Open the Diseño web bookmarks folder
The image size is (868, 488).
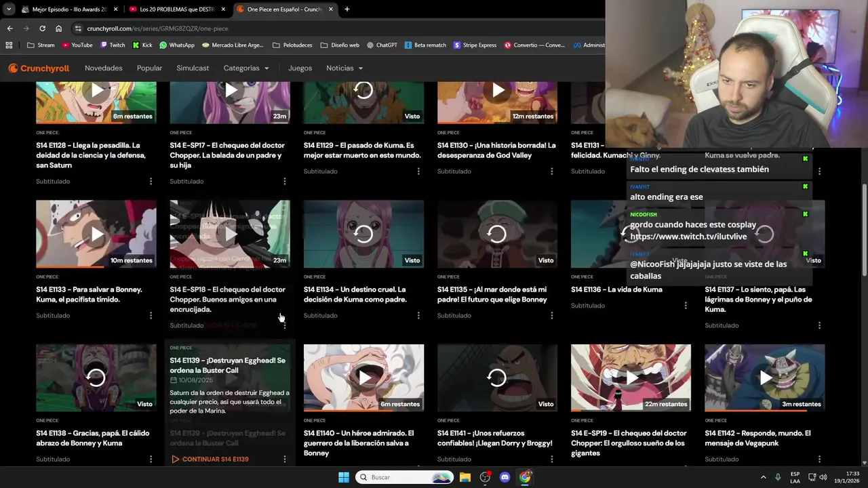[x=339, y=45]
